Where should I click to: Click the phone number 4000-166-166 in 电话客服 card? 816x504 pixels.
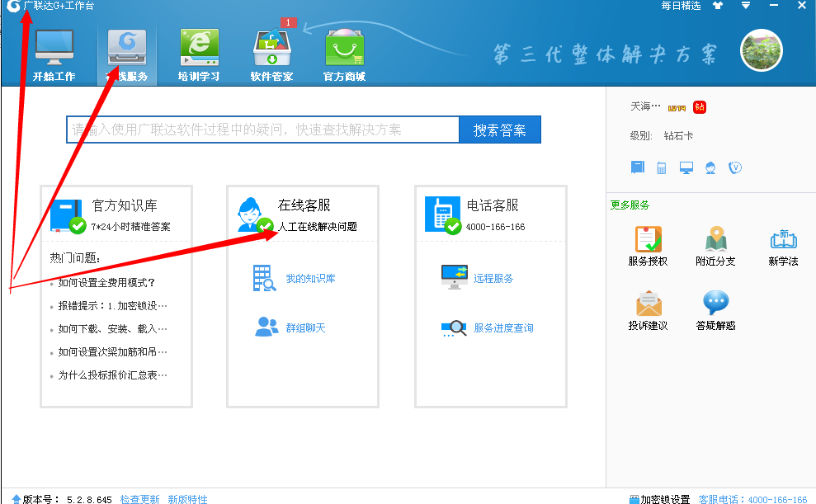click(495, 227)
